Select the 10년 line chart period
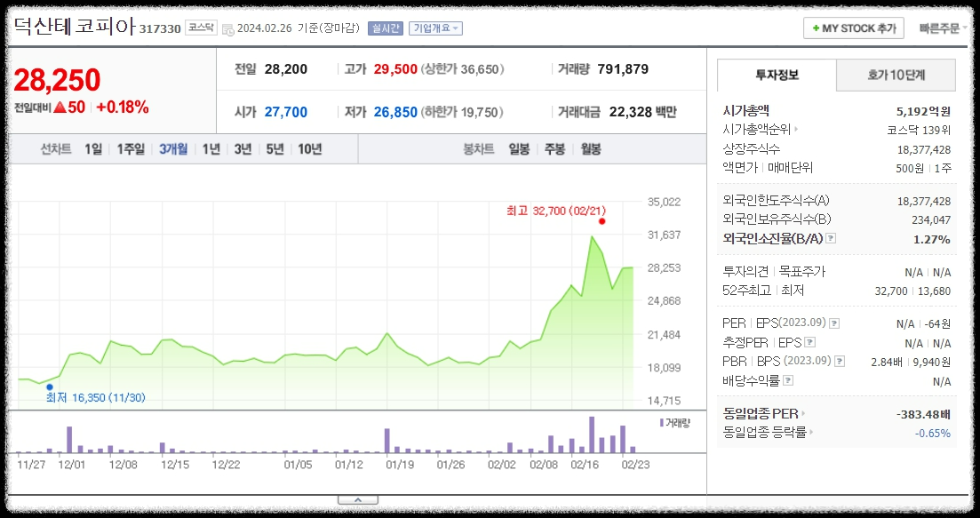This screenshot has height=518, width=980. pyautogui.click(x=310, y=149)
